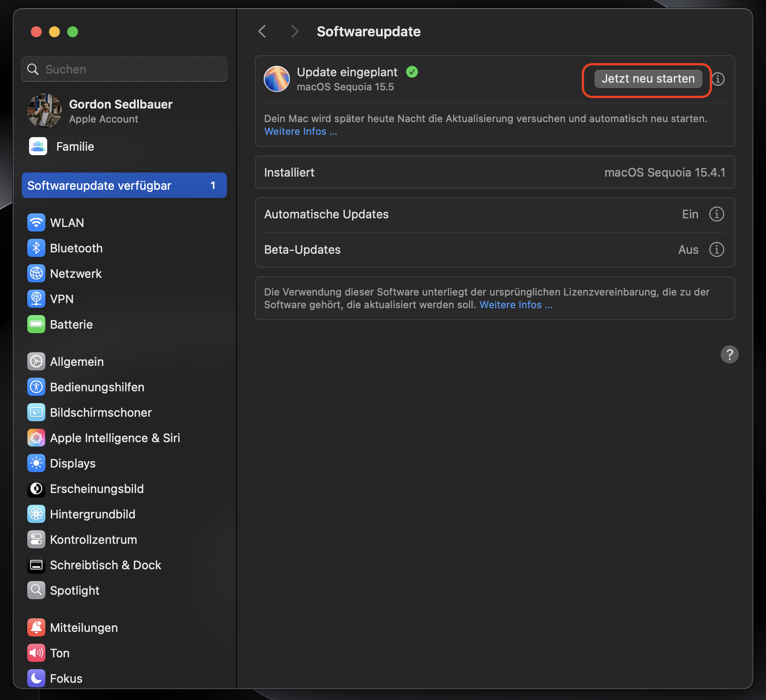This screenshot has width=766, height=700.
Task: Click the info icon next to Automatische Updates
Action: [717, 214]
